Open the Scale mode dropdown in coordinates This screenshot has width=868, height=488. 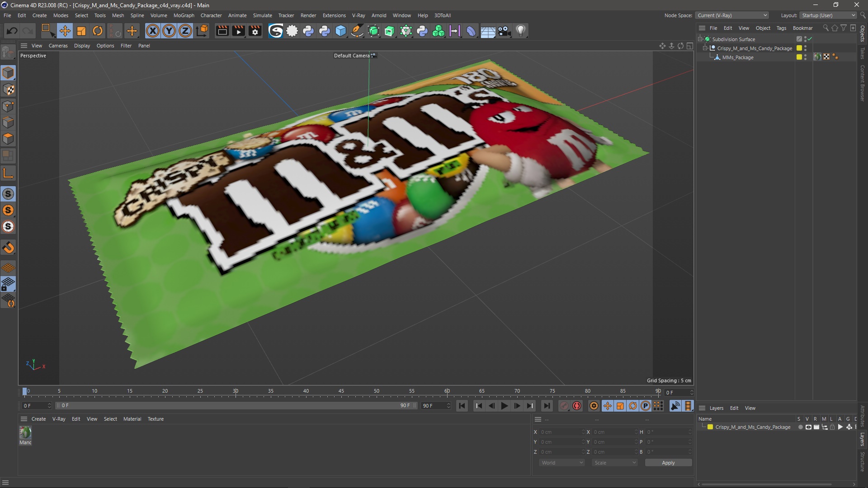pos(615,463)
